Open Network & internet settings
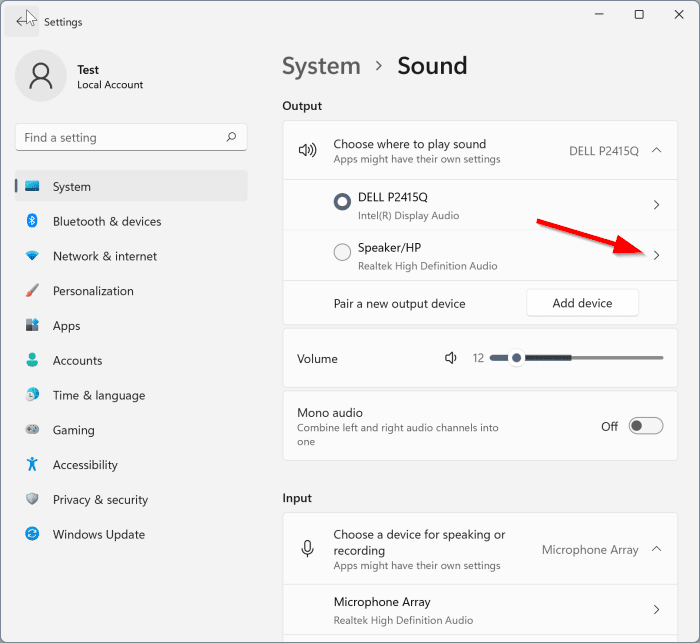This screenshot has width=700, height=643. coord(131,255)
